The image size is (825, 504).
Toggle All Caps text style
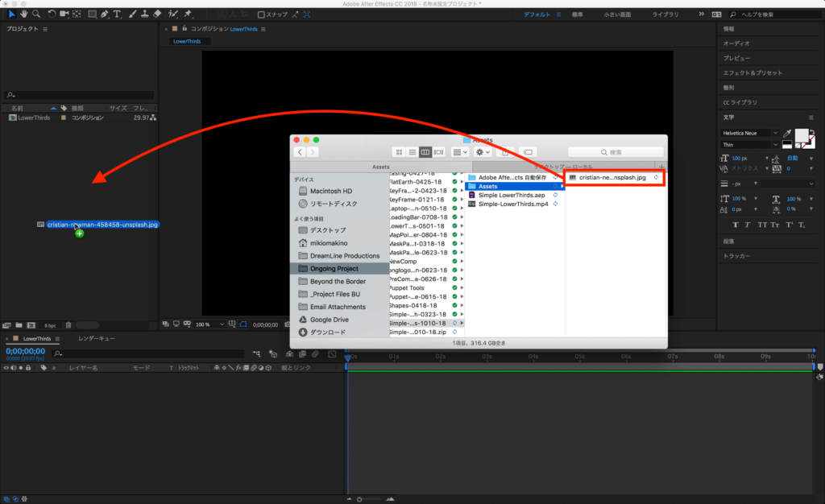coord(762,225)
